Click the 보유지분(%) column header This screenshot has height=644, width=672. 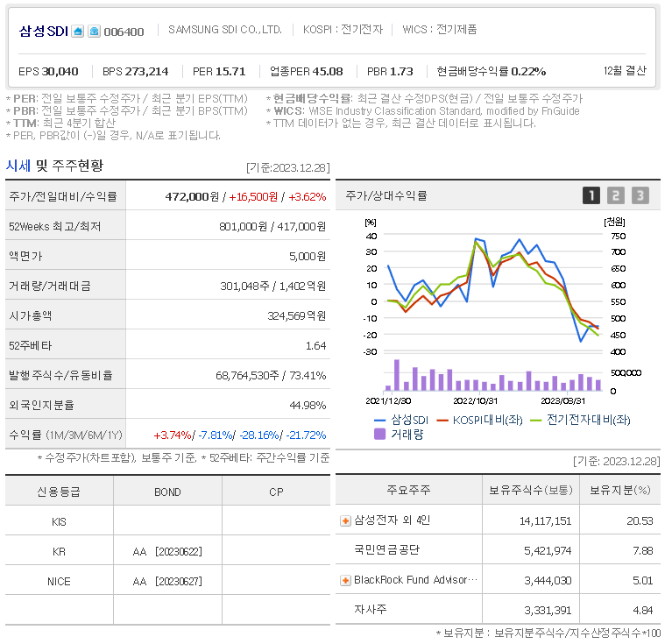point(619,490)
